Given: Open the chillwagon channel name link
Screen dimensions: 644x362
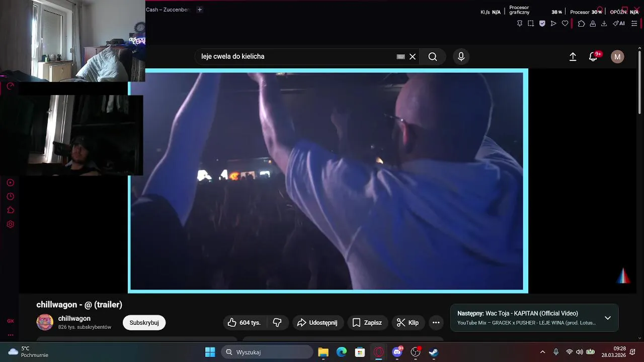Looking at the screenshot, I should pyautogui.click(x=74, y=318).
